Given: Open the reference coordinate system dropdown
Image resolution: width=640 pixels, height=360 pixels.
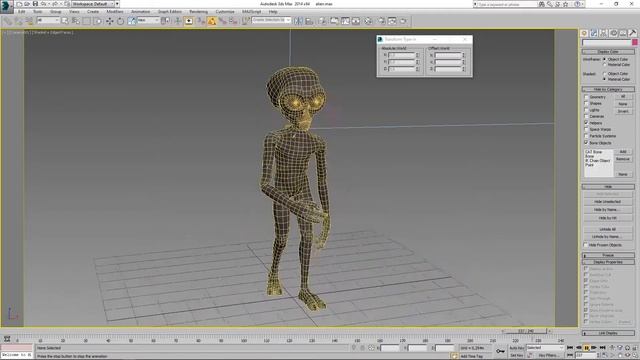Looking at the screenshot, I should (148, 20).
